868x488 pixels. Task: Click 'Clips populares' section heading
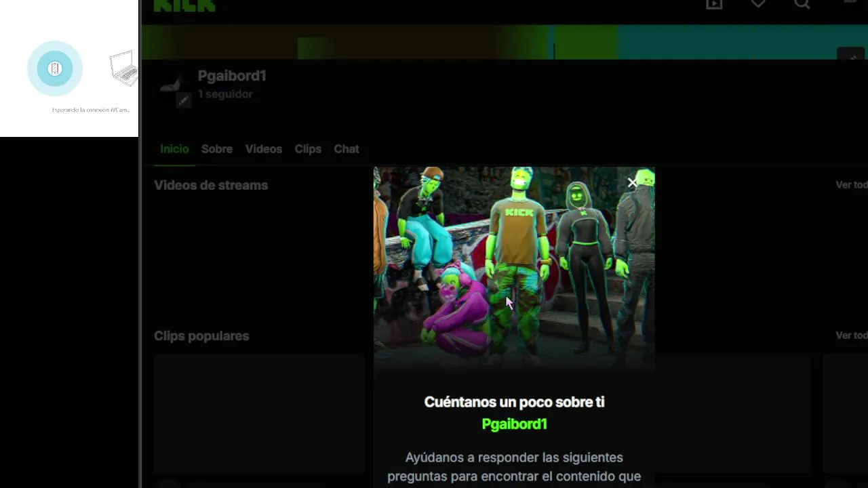point(201,336)
